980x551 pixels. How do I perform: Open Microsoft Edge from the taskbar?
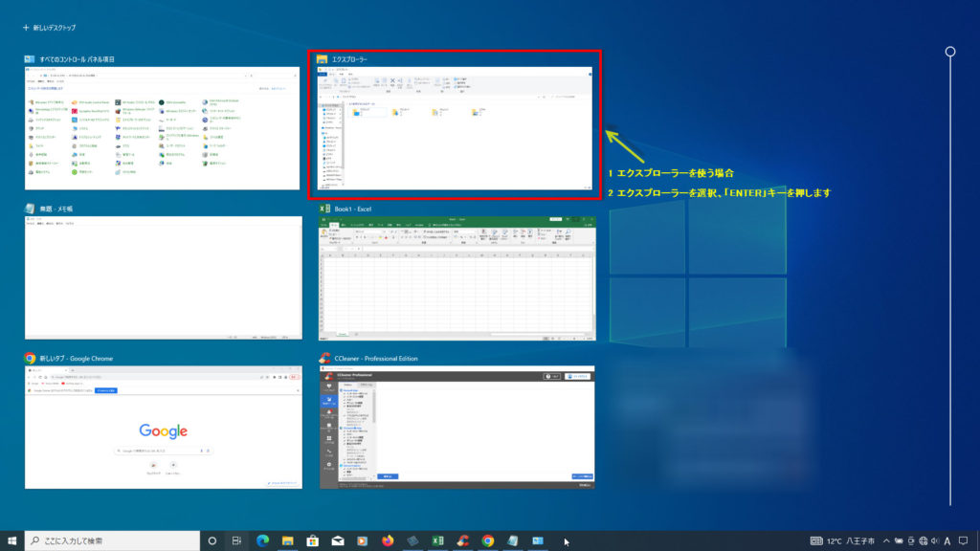tap(262, 540)
